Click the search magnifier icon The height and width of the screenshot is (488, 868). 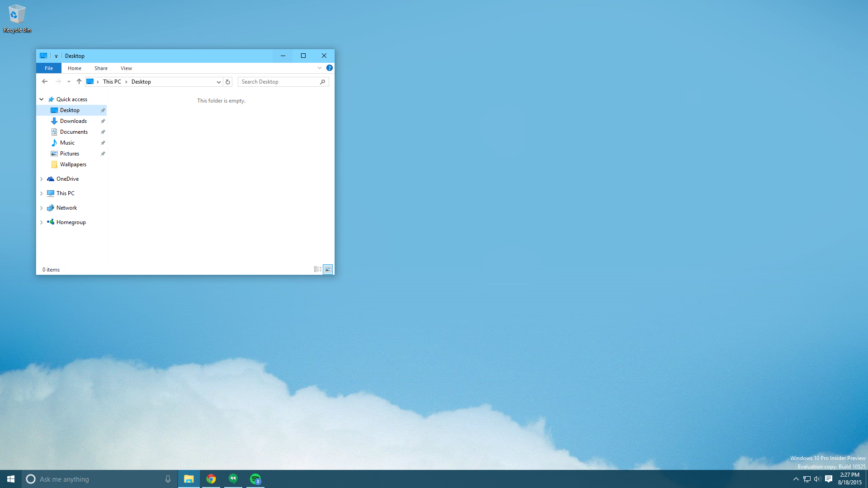coord(323,82)
